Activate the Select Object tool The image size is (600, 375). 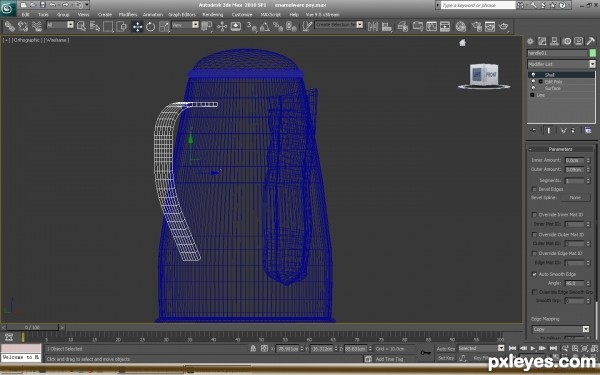pos(82,26)
